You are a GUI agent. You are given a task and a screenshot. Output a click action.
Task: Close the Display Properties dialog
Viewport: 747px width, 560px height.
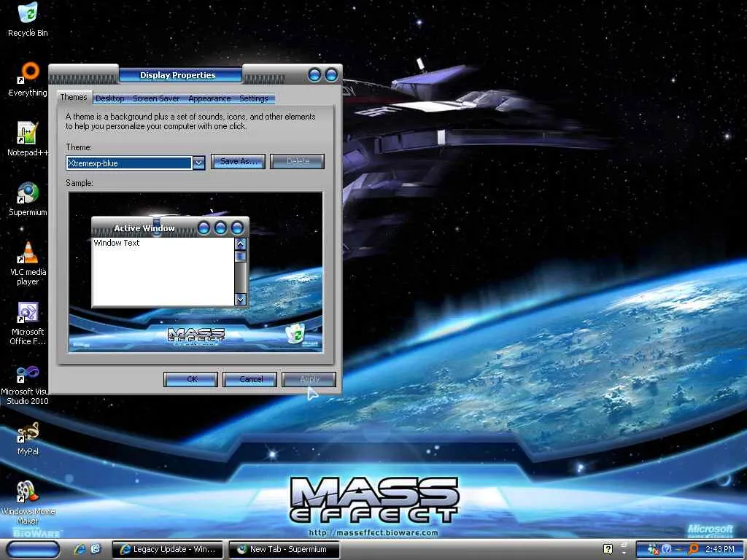click(x=331, y=75)
